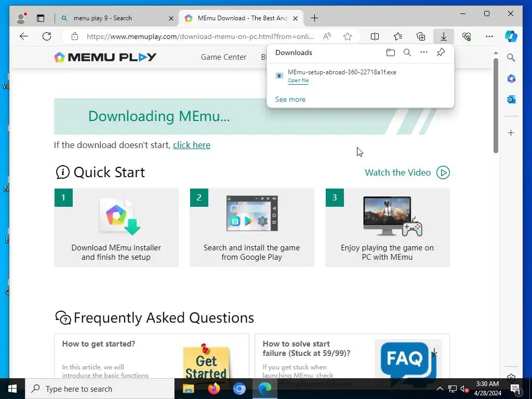
Task: Open the 'How to get started?' article
Action: 98,344
